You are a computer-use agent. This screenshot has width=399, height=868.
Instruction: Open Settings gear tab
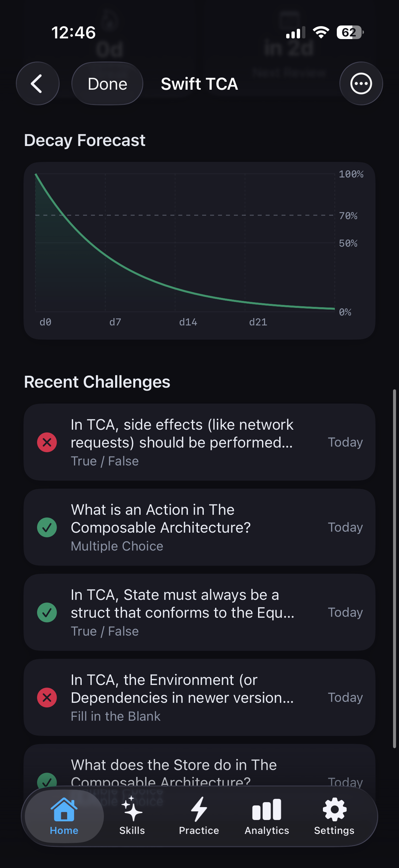[334, 816]
